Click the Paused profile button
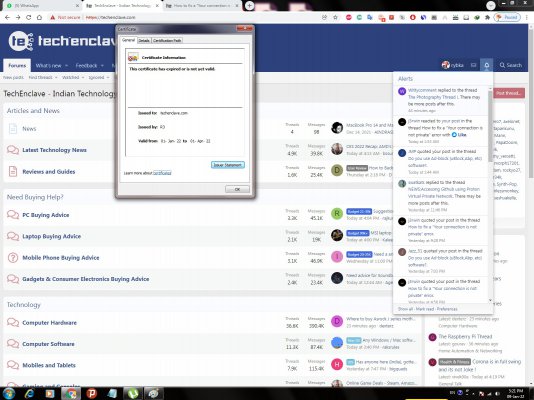Screen dimensions: 534x400 [x=507, y=17]
